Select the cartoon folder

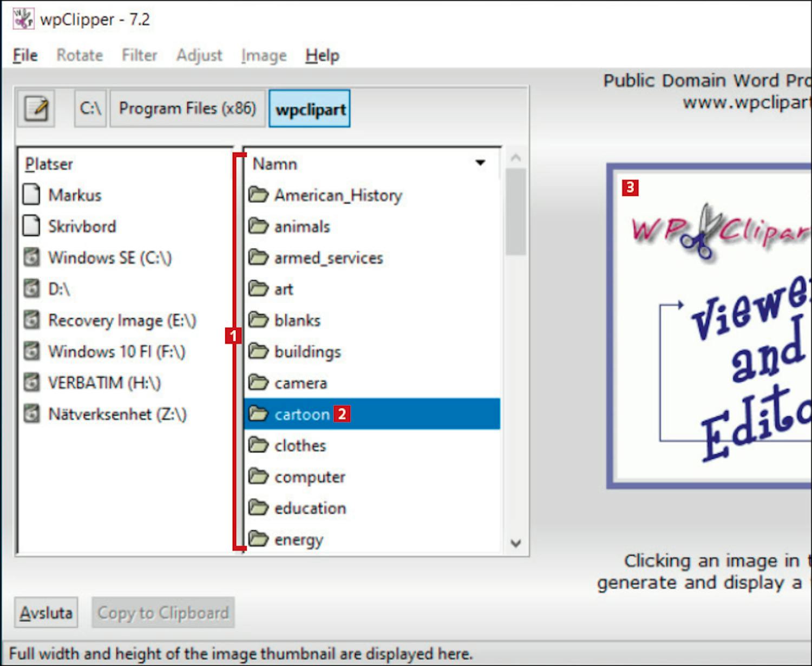[x=302, y=414]
